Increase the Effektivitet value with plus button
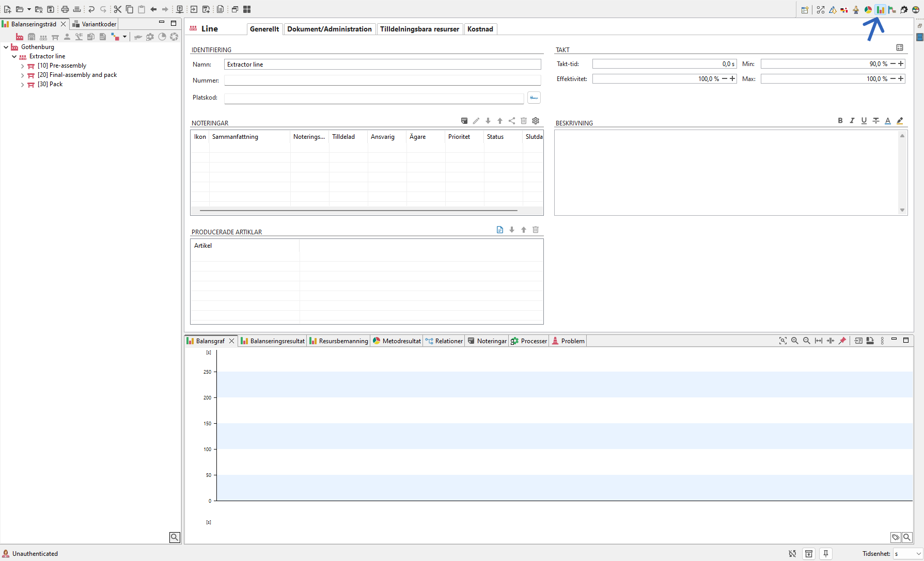This screenshot has height=561, width=924. pyautogui.click(x=732, y=78)
